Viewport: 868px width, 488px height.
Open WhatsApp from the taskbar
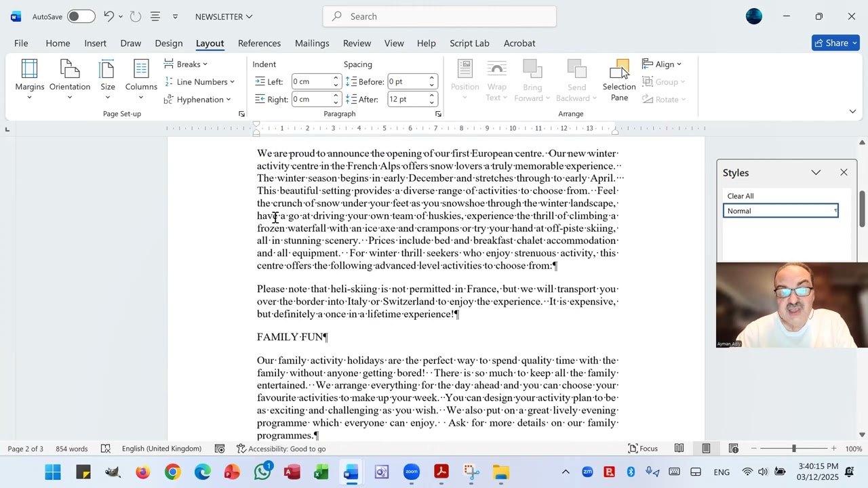tap(262, 472)
